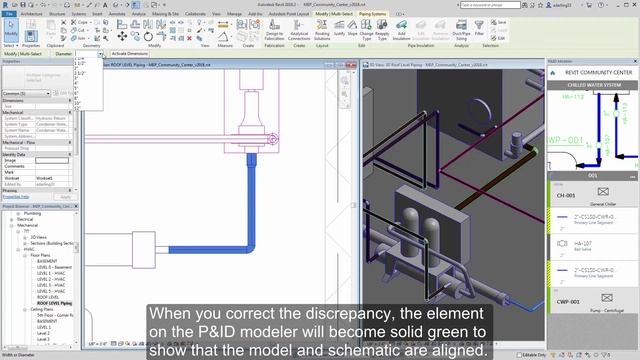Collapse the Ceiling Plans node

click(x=24, y=309)
